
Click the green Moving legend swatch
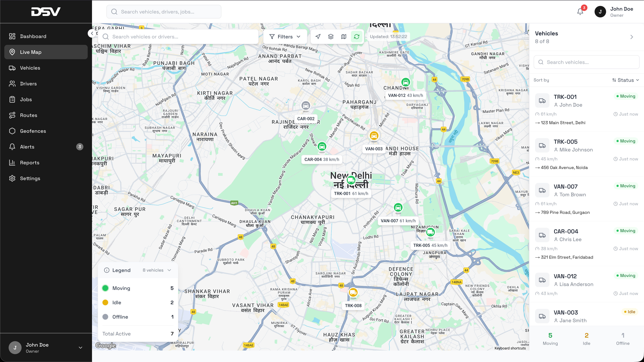click(x=105, y=288)
